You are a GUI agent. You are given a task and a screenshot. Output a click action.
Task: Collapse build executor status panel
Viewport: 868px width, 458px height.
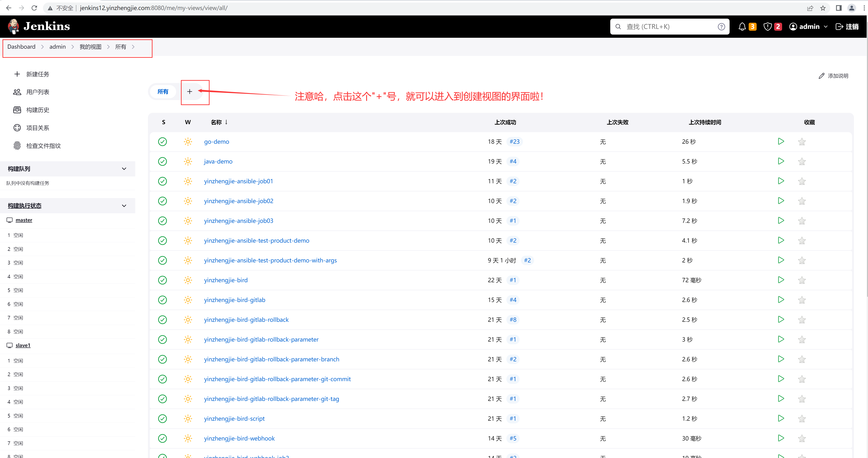click(124, 206)
